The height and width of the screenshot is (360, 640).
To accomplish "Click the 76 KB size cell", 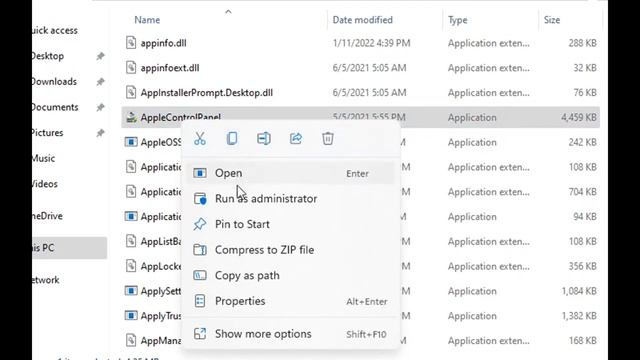I will (x=585, y=93).
